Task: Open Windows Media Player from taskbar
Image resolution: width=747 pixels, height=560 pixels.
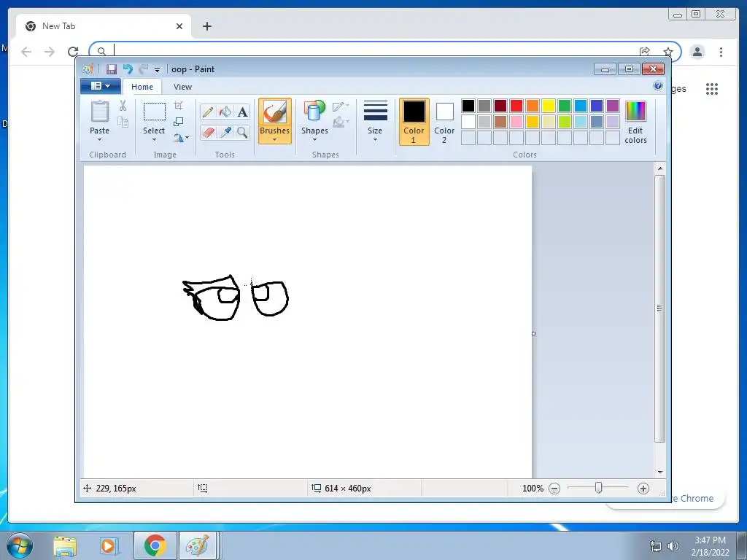Action: [108, 546]
